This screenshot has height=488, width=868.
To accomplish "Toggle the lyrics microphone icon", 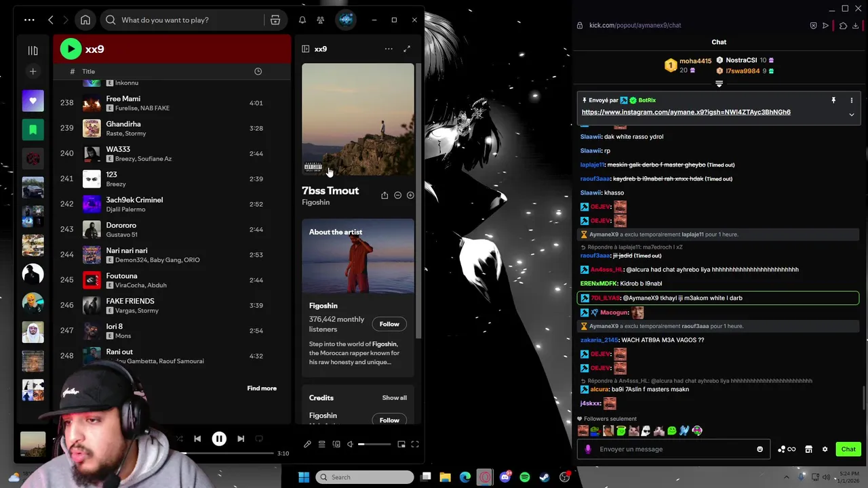I will click(307, 445).
